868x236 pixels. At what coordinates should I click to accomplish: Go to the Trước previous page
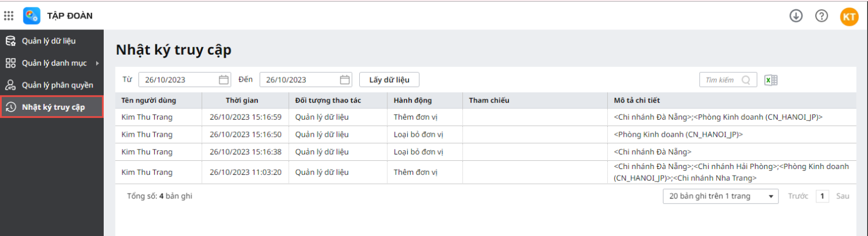(798, 196)
